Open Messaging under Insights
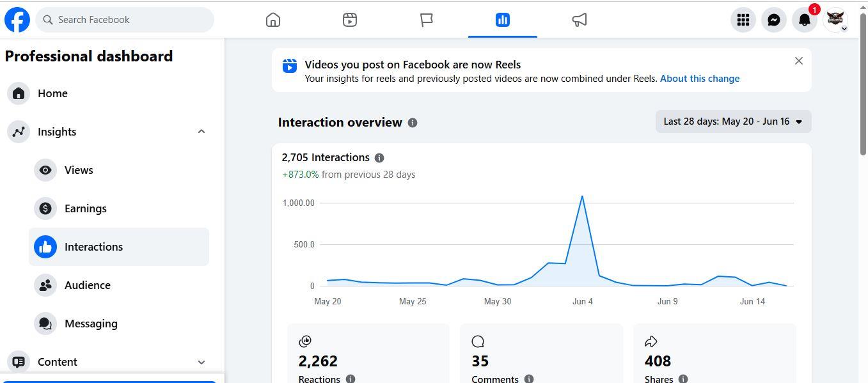Viewport: 868px width, 383px height. (x=119, y=324)
